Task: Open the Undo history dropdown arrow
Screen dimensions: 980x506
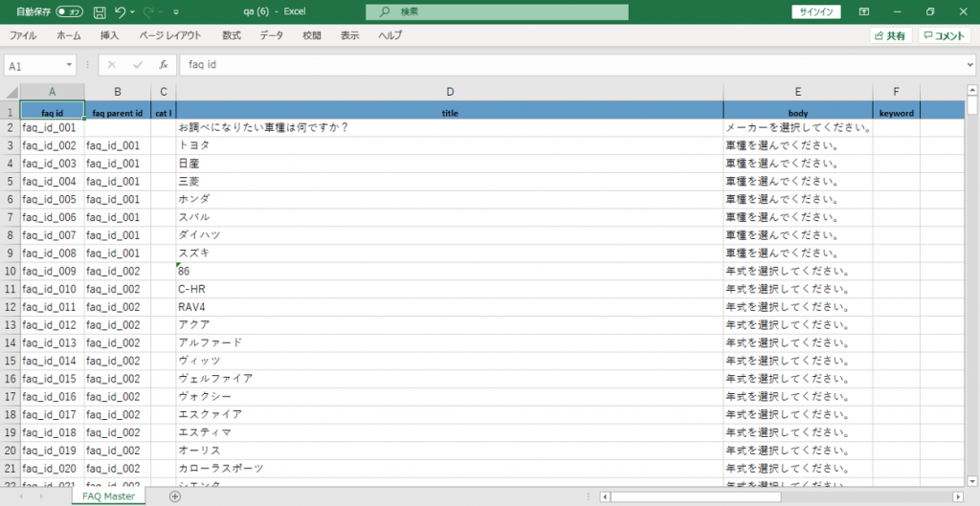Action: click(x=132, y=11)
